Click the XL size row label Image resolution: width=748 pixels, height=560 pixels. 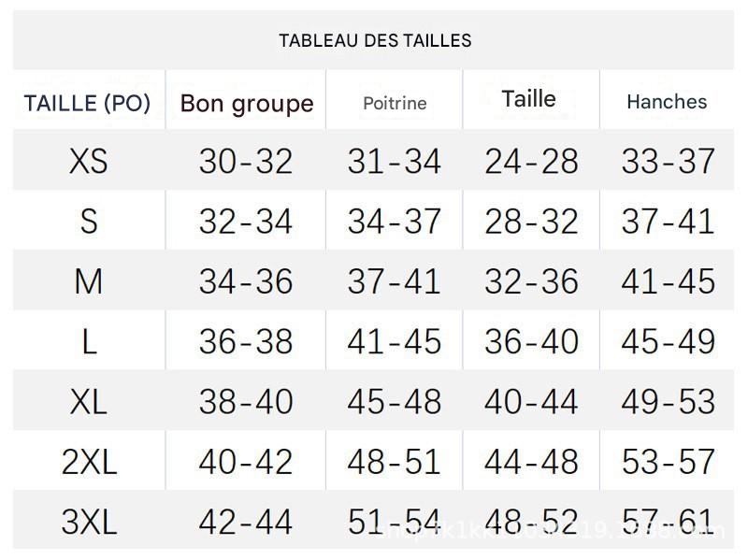pos(89,402)
